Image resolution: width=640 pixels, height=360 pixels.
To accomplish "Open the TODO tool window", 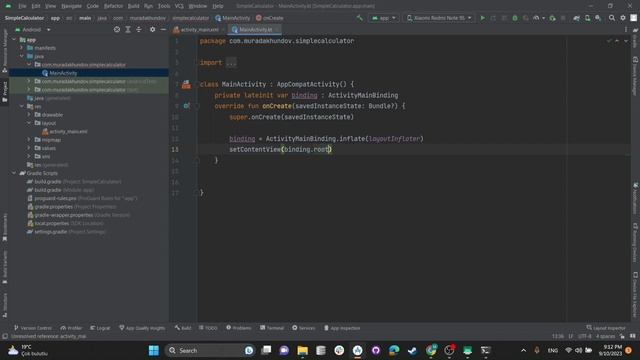I will [x=208, y=328].
